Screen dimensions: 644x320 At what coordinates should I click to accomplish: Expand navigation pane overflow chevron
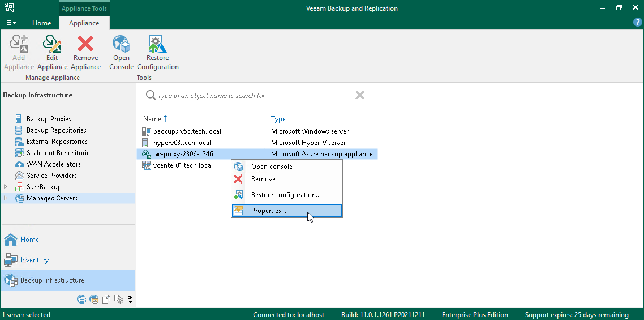[131, 299]
